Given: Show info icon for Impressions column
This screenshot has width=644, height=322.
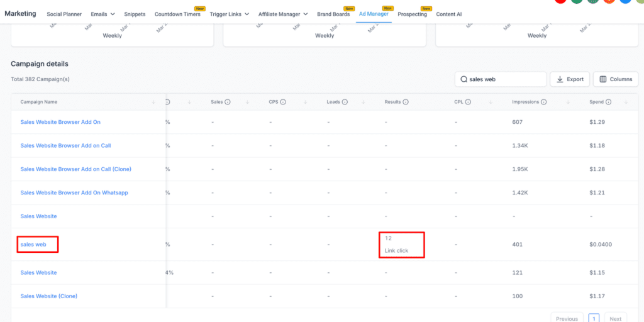Looking at the screenshot, I should (544, 102).
